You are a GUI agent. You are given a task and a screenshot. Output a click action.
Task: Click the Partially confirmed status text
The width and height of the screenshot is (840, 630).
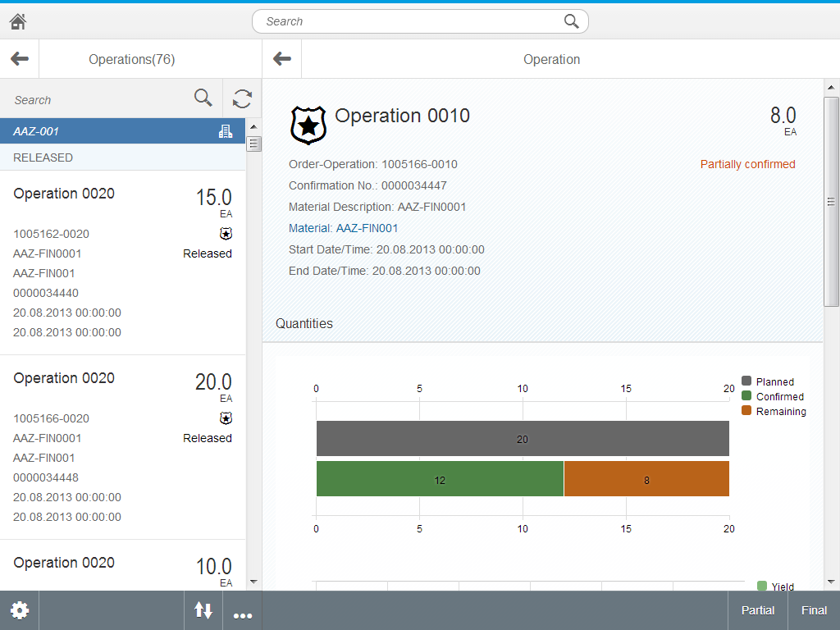coord(747,164)
